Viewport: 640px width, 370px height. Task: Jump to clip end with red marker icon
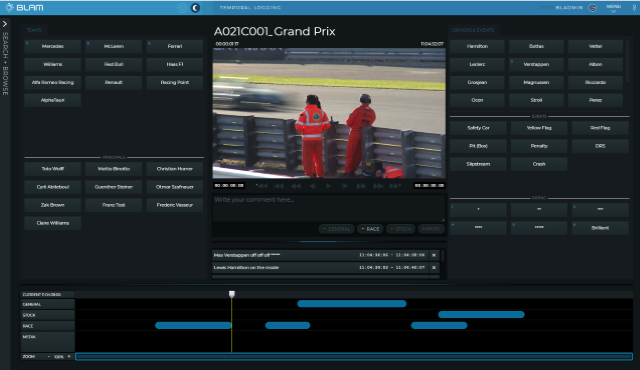click(395, 186)
